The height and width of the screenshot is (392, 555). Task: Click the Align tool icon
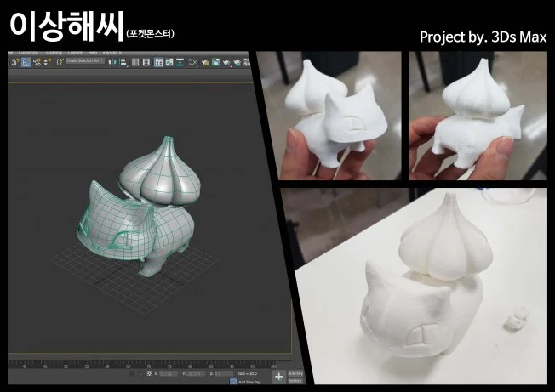click(122, 62)
